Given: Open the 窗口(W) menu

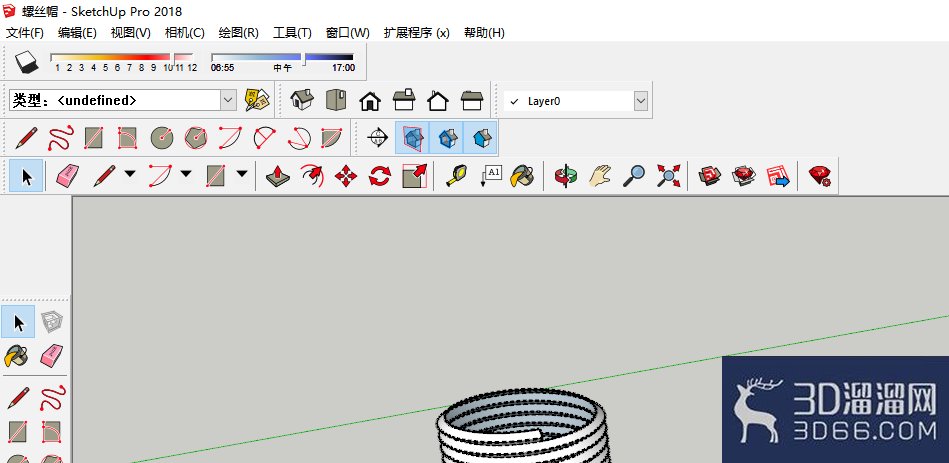Looking at the screenshot, I should point(347,33).
